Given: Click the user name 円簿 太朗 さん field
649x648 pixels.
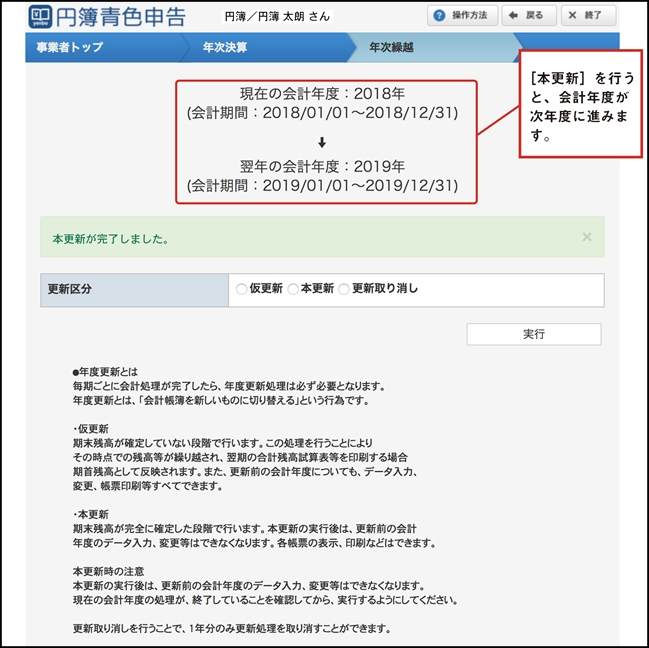Looking at the screenshot, I should click(277, 16).
